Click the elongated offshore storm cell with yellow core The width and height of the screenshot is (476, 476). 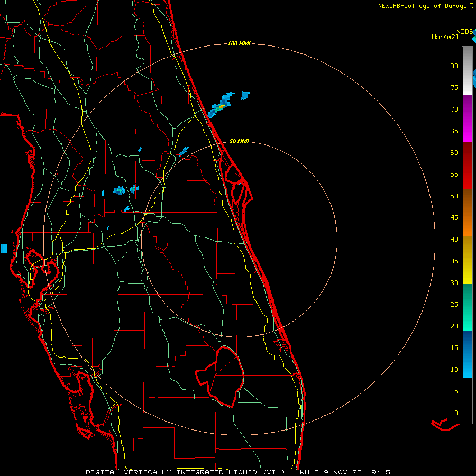coord(221,106)
